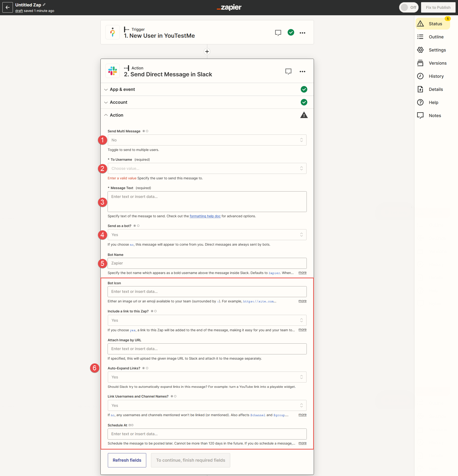Add a step with the plus button
Viewport: 458px width, 476px height.
click(x=207, y=52)
